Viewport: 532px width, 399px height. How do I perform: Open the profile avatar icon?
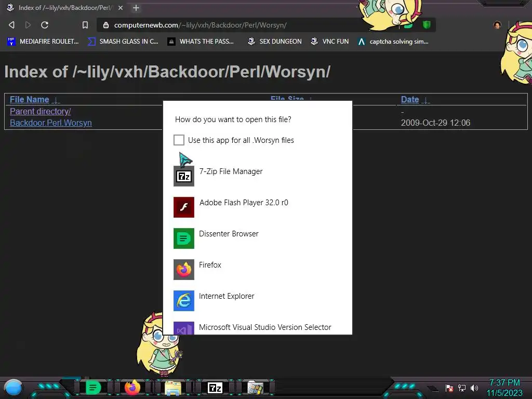497,25
